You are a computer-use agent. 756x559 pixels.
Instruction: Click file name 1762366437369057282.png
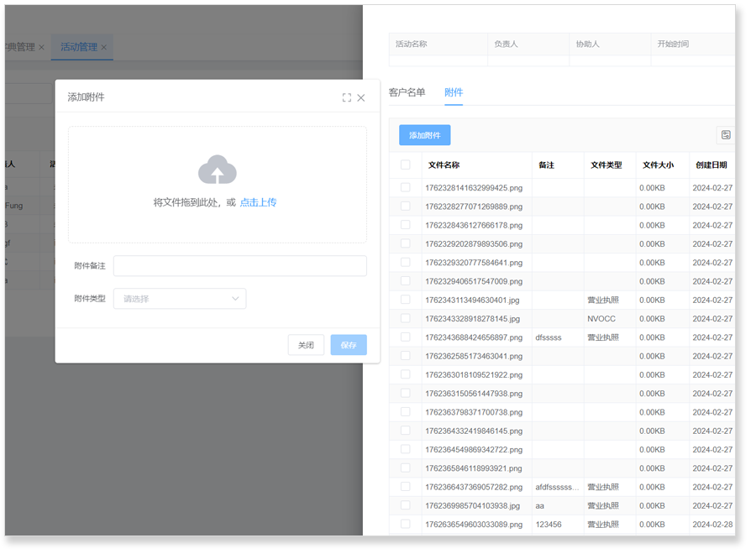point(474,487)
